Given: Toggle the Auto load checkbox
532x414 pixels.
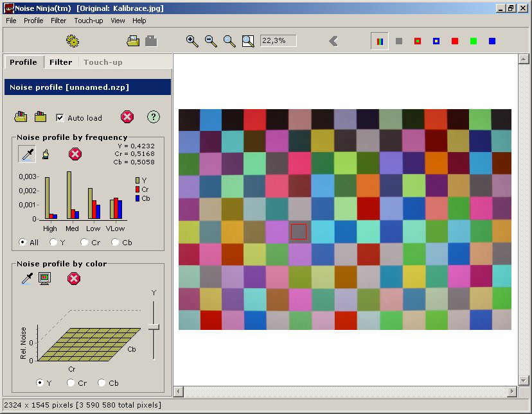Looking at the screenshot, I should 60,117.
